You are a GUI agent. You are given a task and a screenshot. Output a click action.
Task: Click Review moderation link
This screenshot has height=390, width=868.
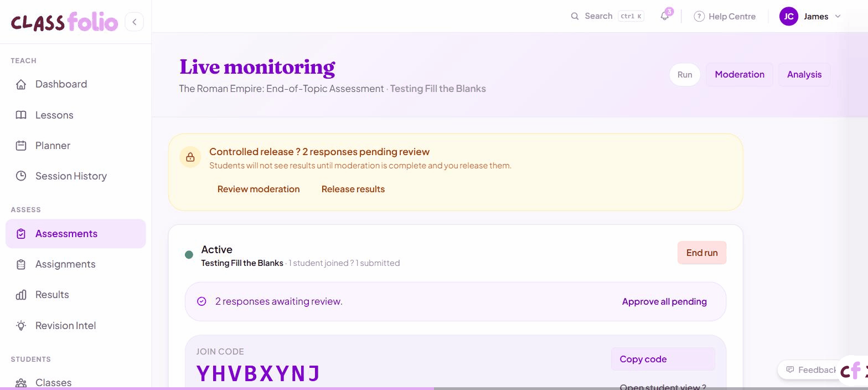tap(259, 189)
